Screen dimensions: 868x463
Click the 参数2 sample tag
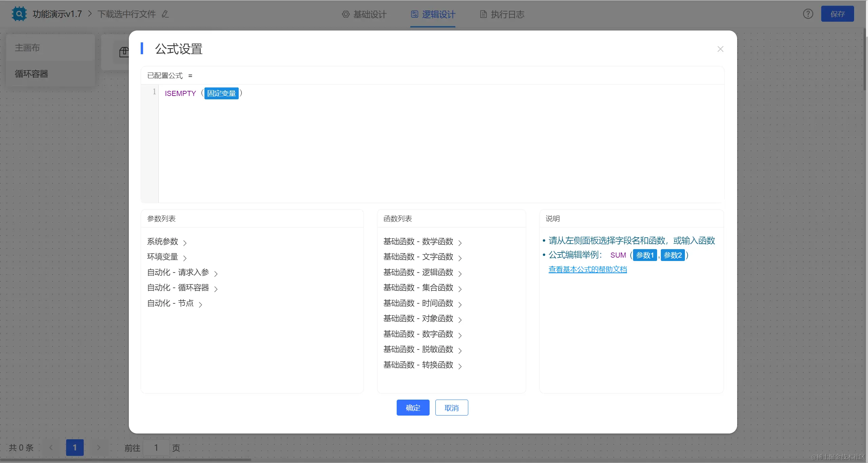tap(672, 255)
